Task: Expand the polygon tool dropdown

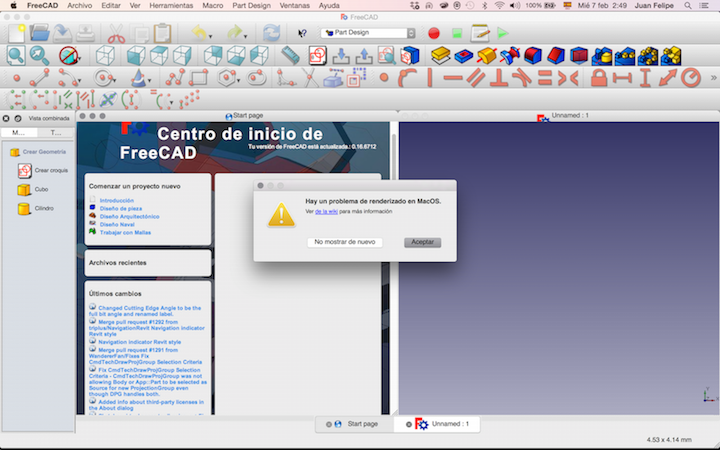Action: point(239,81)
